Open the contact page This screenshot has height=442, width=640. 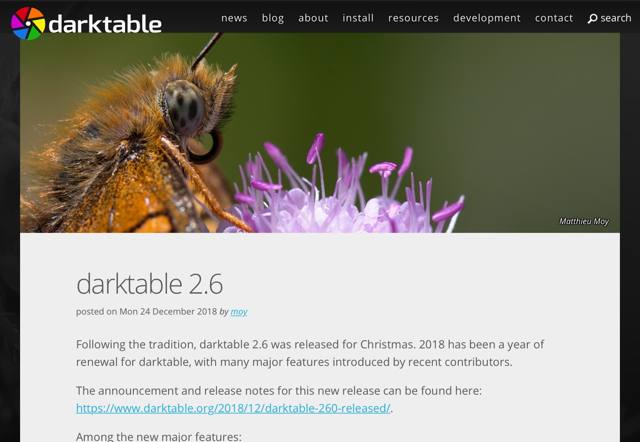[554, 18]
